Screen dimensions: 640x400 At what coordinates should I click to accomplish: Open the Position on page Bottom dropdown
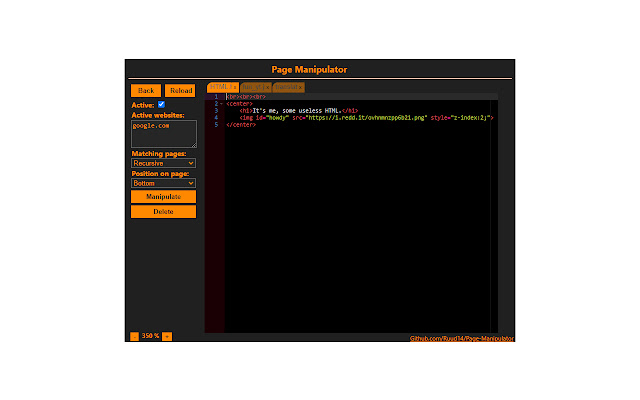tap(163, 183)
